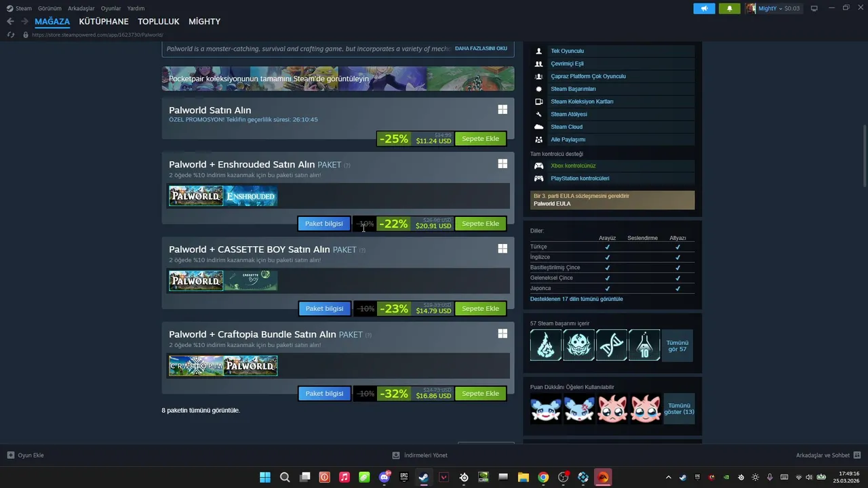This screenshot has height=488, width=868.
Task: Click Oyun Ekle at bottom left
Action: coord(25,455)
